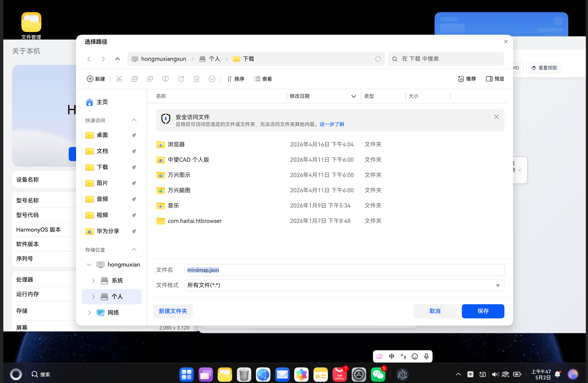Screen dimensions: 588x383
Task: Click the paste icon in toolbar
Action: 150,79
